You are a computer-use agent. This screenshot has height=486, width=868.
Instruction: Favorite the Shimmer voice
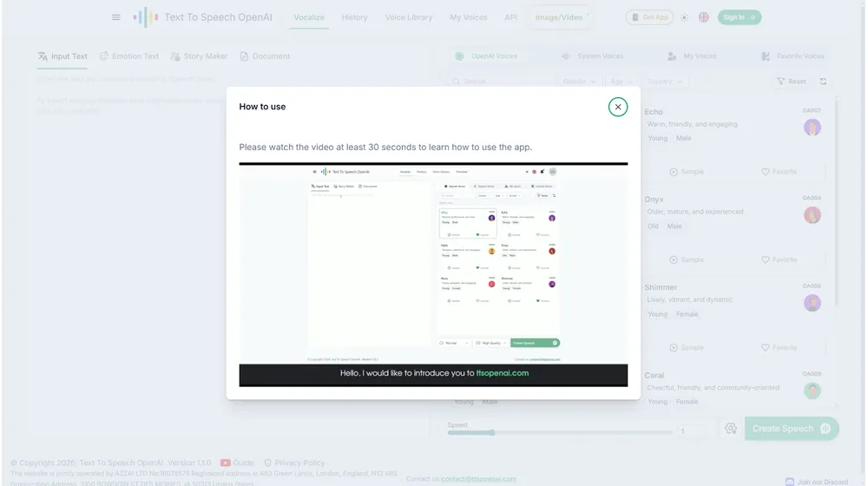point(779,348)
